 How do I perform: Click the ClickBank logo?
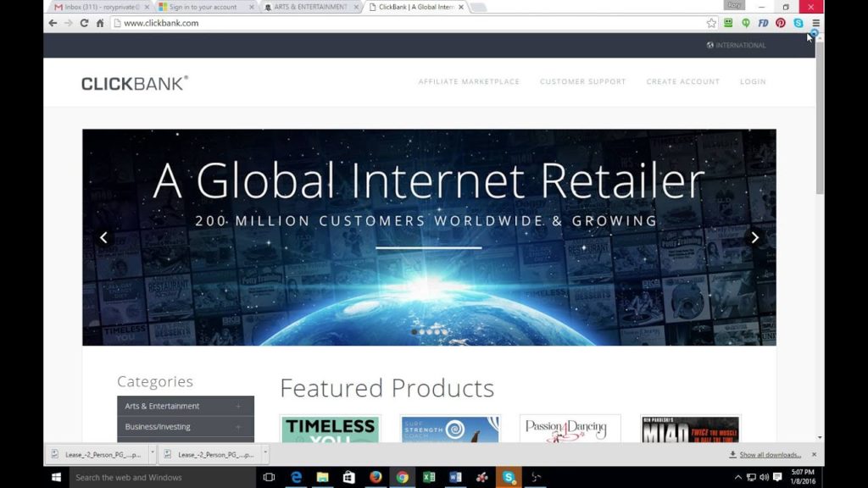(135, 83)
